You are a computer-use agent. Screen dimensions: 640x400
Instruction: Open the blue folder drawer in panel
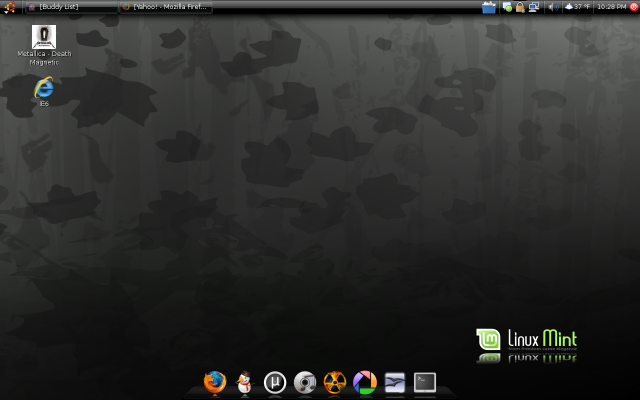tap(489, 7)
